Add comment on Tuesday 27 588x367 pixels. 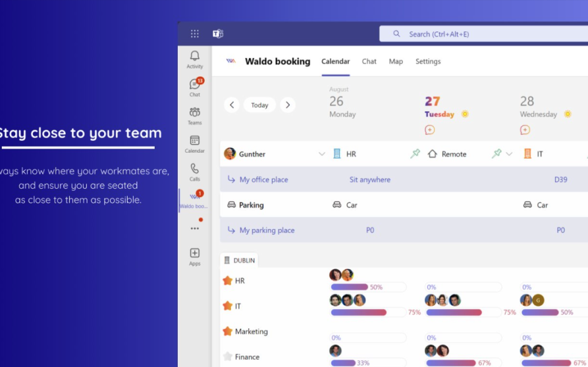pyautogui.click(x=430, y=130)
